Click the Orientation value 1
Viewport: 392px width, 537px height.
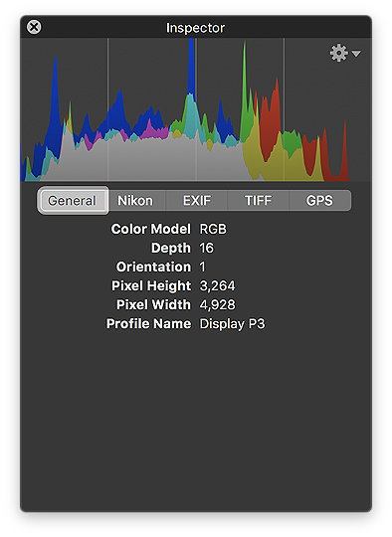pyautogui.click(x=202, y=267)
